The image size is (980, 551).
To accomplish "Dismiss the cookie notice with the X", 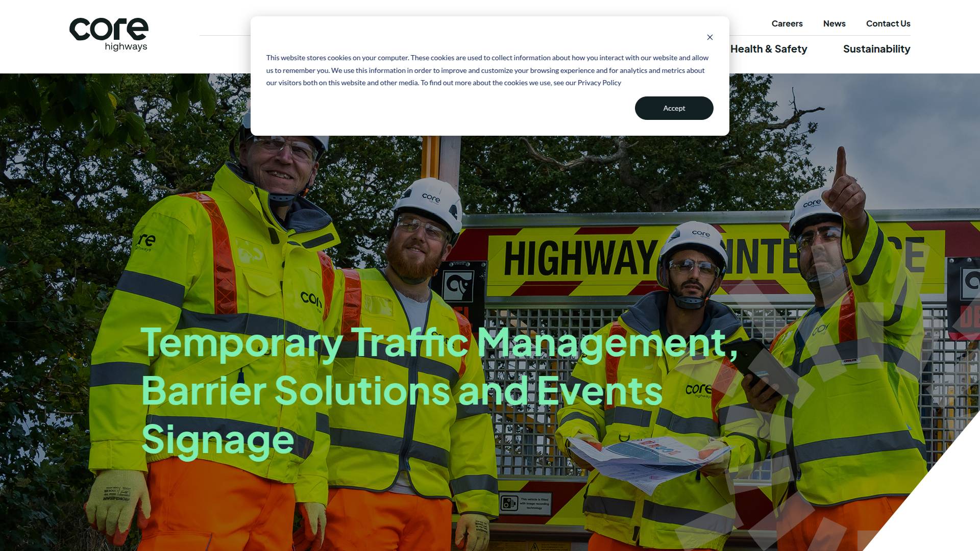I will [710, 37].
